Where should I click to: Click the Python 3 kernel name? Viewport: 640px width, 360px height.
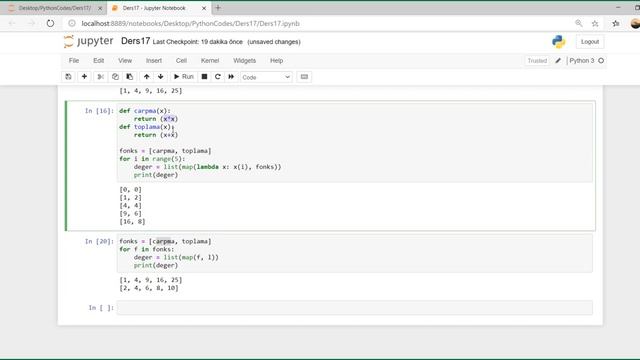coord(582,60)
